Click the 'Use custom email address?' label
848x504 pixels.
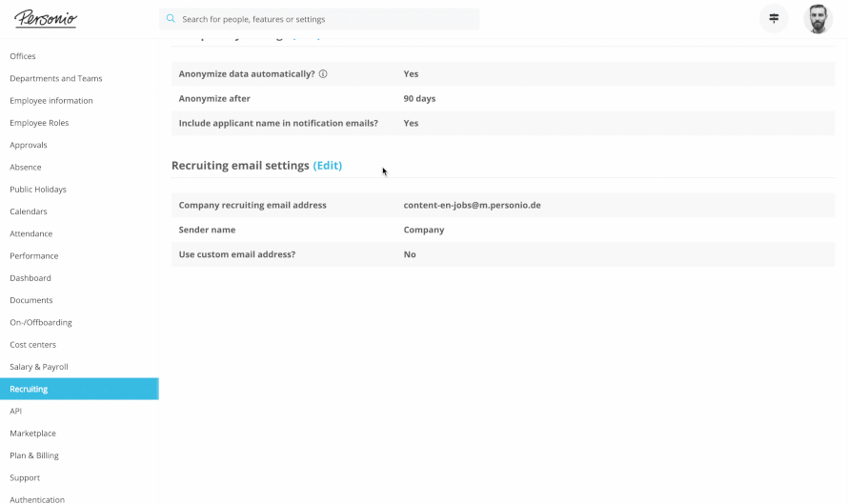point(237,254)
